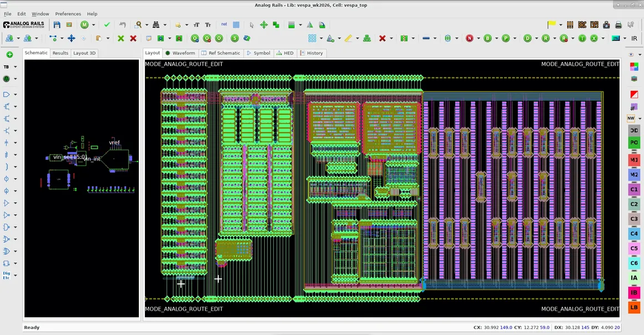Open the yellow flag marker dropdown
The image size is (644, 335).
(561, 25)
